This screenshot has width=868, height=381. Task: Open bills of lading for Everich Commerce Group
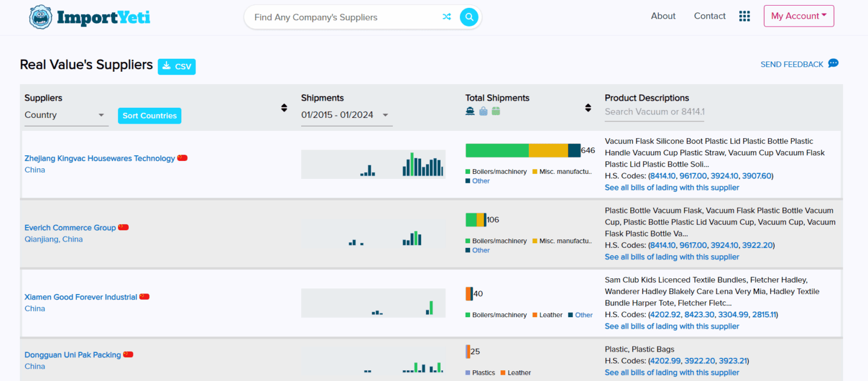pyautogui.click(x=671, y=256)
